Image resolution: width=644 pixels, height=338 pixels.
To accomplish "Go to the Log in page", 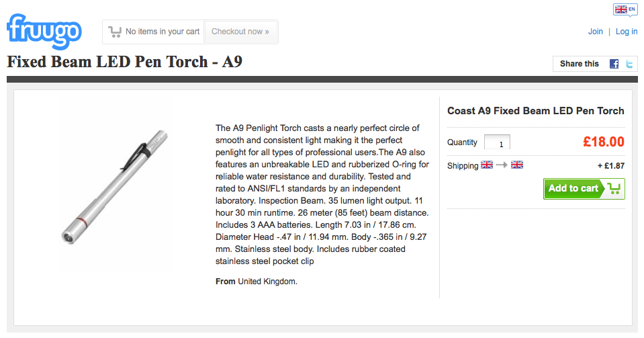I will (x=627, y=32).
